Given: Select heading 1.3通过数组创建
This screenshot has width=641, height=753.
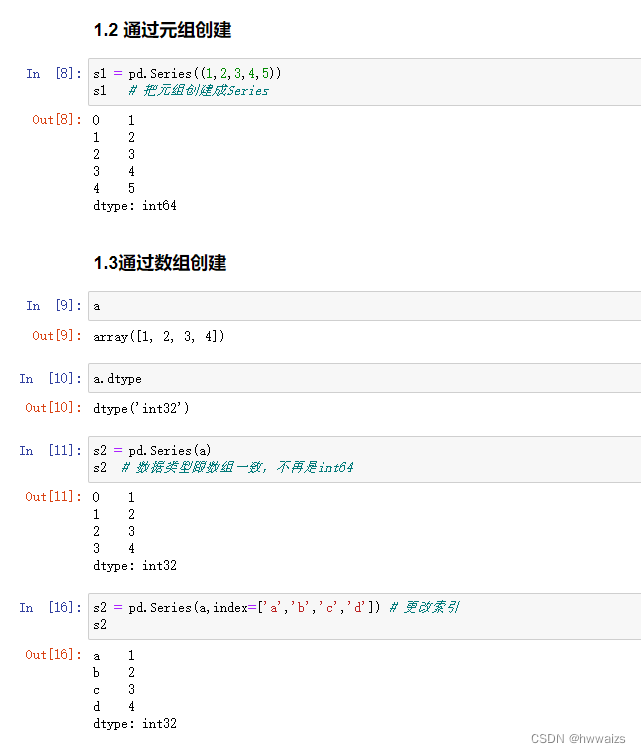Looking at the screenshot, I should coord(160,263).
